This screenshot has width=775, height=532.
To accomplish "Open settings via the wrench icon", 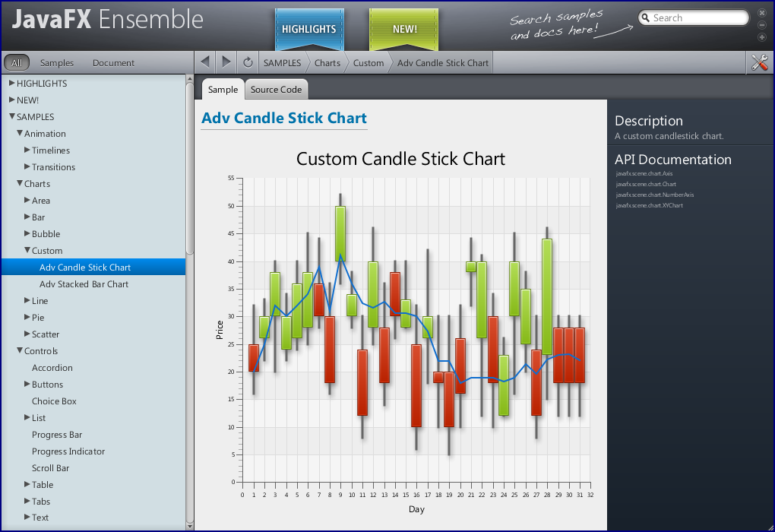I will coord(758,62).
